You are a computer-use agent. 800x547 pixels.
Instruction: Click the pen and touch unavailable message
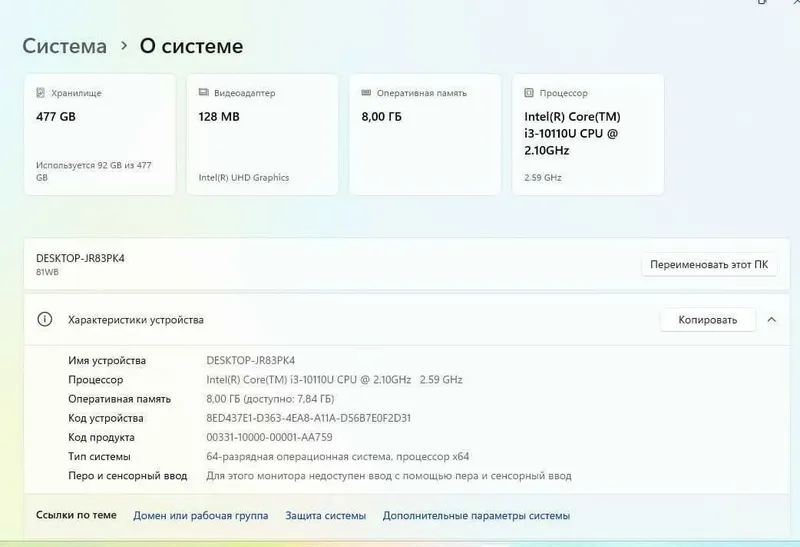pos(389,476)
